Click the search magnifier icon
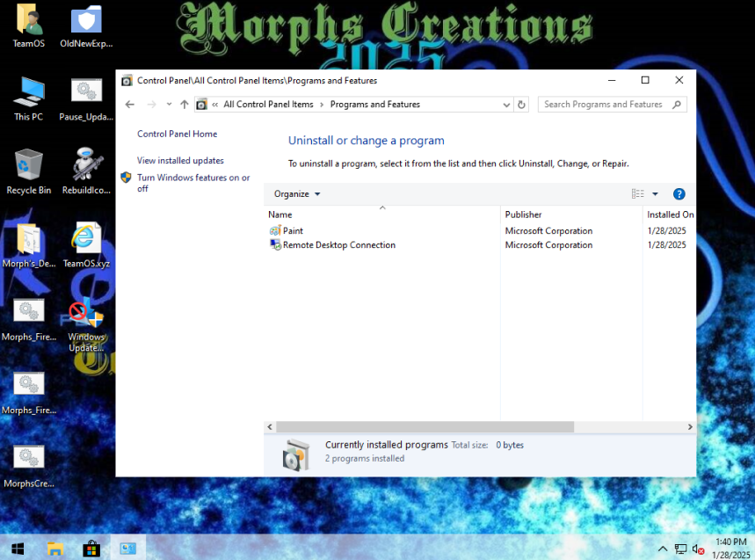 [677, 105]
